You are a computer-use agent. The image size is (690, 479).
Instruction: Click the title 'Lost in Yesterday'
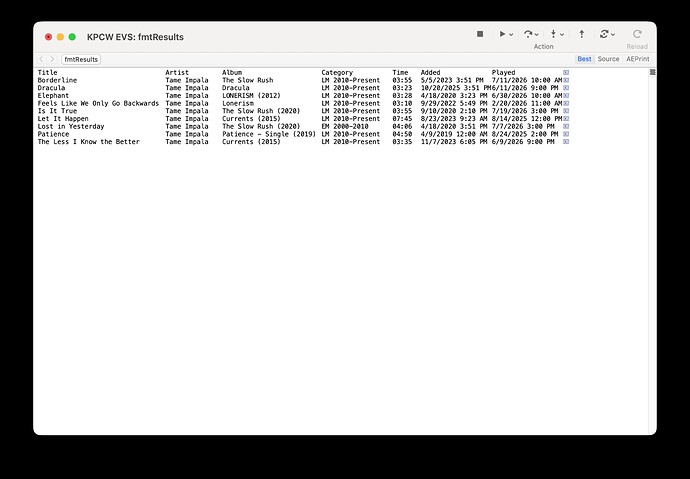(71, 126)
